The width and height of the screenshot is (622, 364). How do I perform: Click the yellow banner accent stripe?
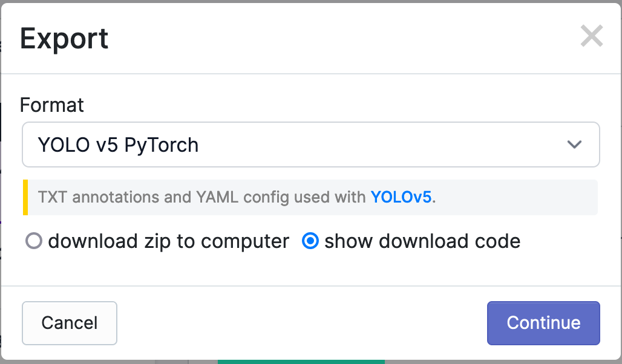point(24,197)
